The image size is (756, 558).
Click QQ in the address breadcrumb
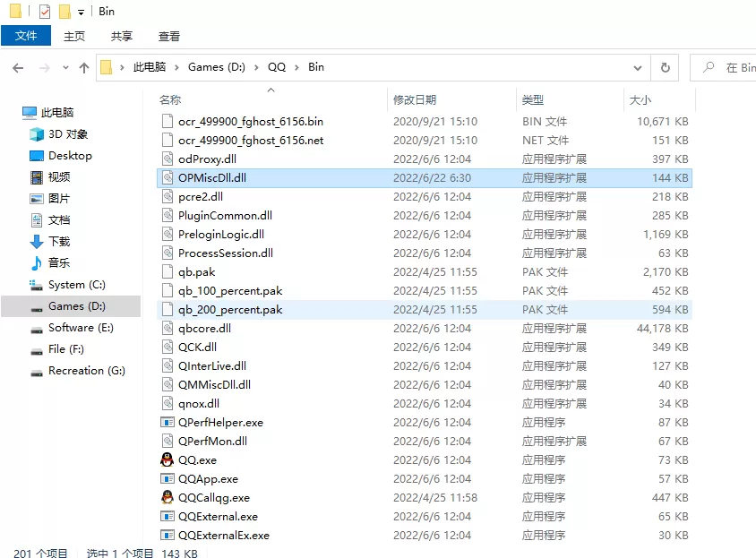pyautogui.click(x=276, y=67)
